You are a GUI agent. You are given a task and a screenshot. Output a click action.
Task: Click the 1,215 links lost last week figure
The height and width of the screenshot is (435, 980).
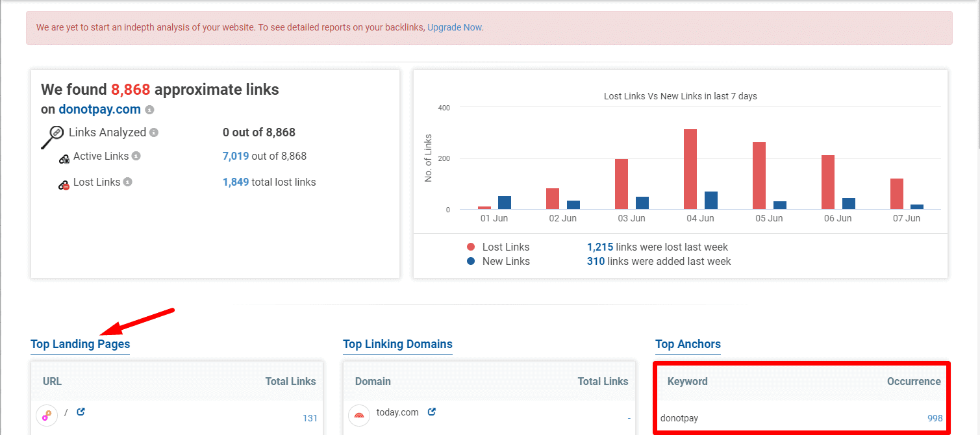click(x=600, y=247)
